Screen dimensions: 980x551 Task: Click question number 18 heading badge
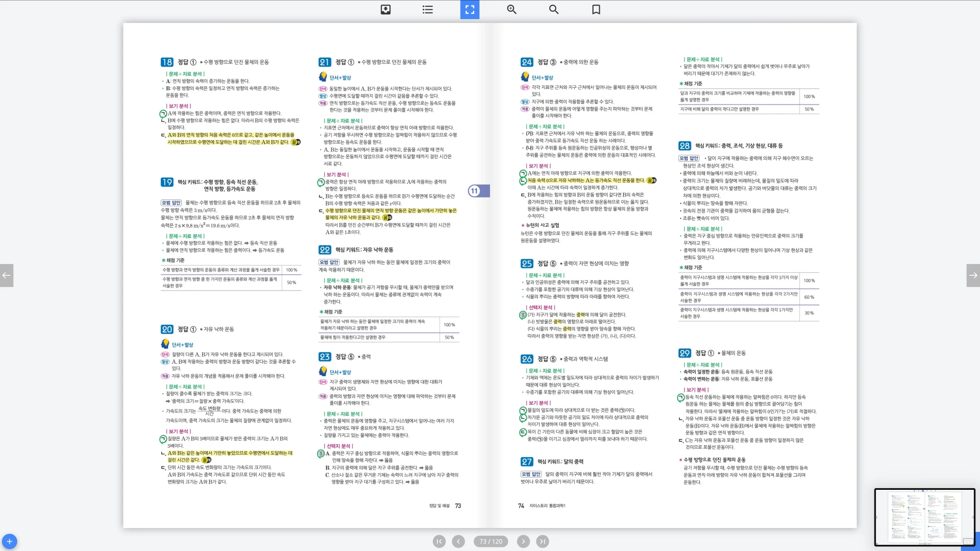(x=167, y=62)
